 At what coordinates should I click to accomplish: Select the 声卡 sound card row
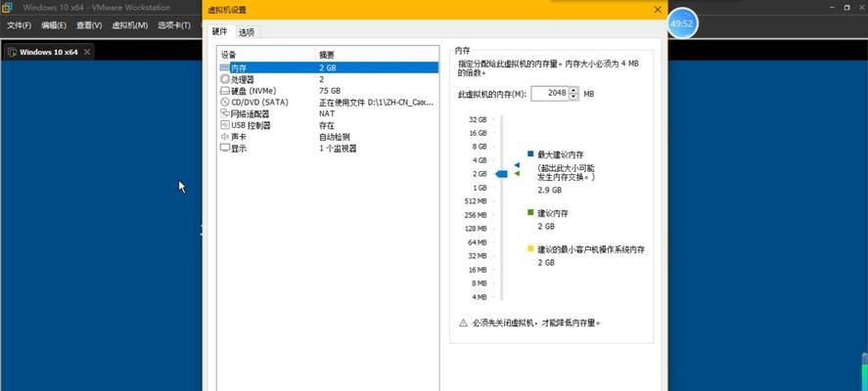point(329,137)
